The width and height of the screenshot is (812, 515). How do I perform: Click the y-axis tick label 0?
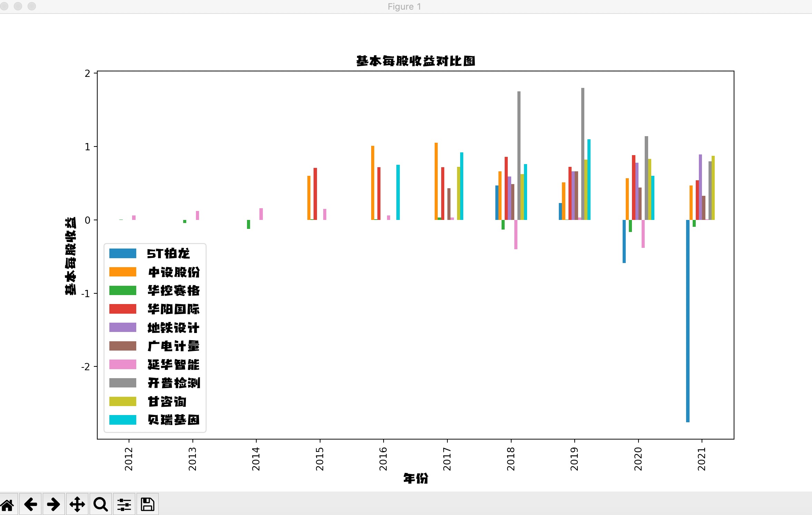[88, 220]
